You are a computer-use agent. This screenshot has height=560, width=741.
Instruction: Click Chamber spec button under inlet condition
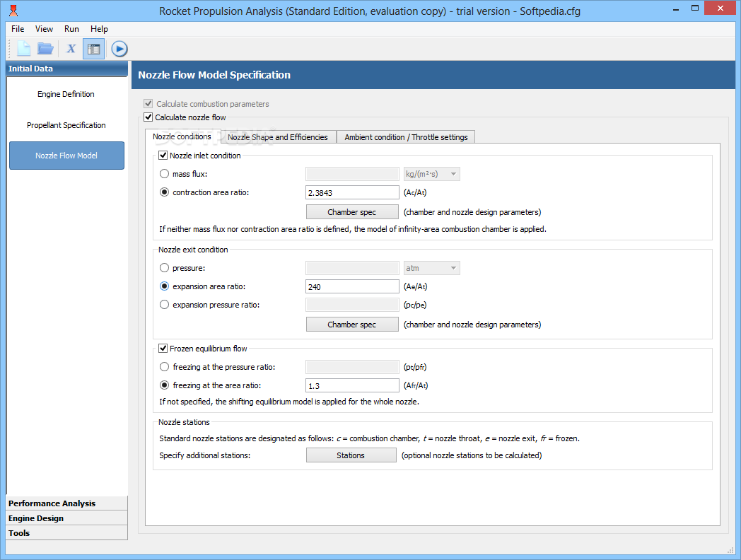352,211
